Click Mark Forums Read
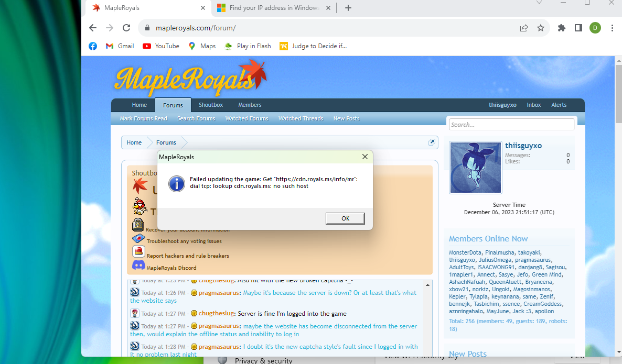 [143, 118]
